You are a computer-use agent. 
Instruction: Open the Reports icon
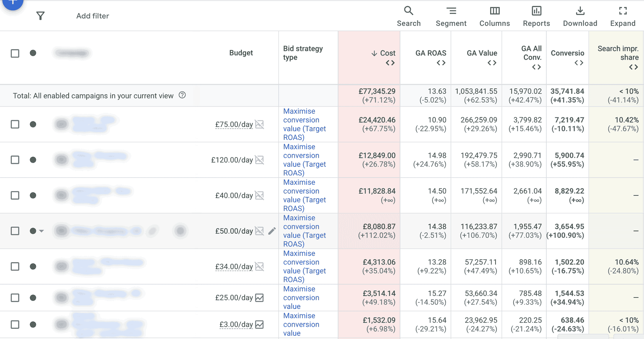pyautogui.click(x=536, y=11)
